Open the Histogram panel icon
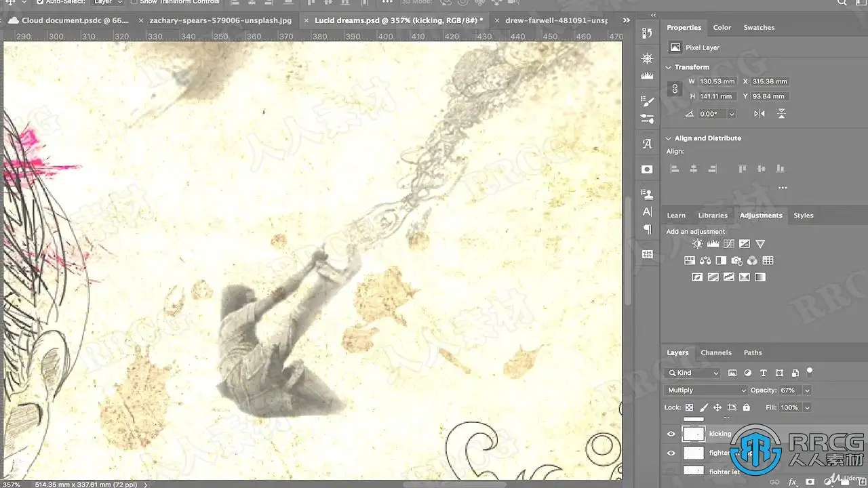Viewport: 868px width, 488px height. [x=647, y=76]
